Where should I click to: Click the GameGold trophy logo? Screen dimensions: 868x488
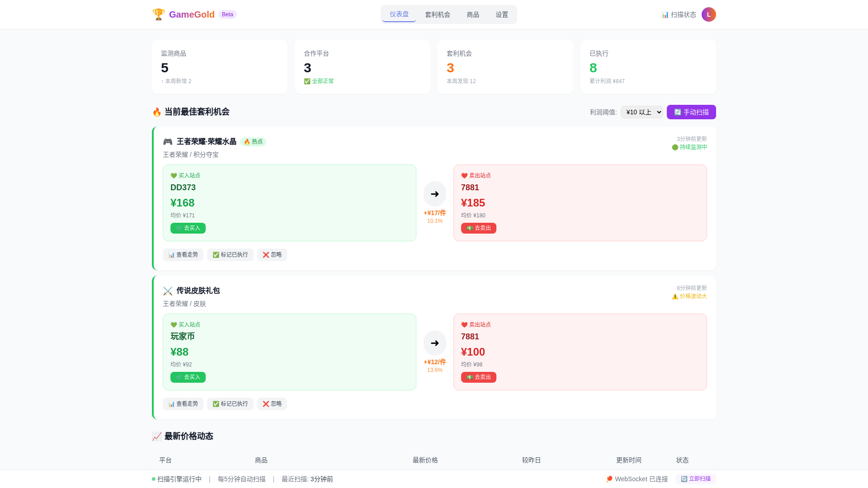pos(158,14)
